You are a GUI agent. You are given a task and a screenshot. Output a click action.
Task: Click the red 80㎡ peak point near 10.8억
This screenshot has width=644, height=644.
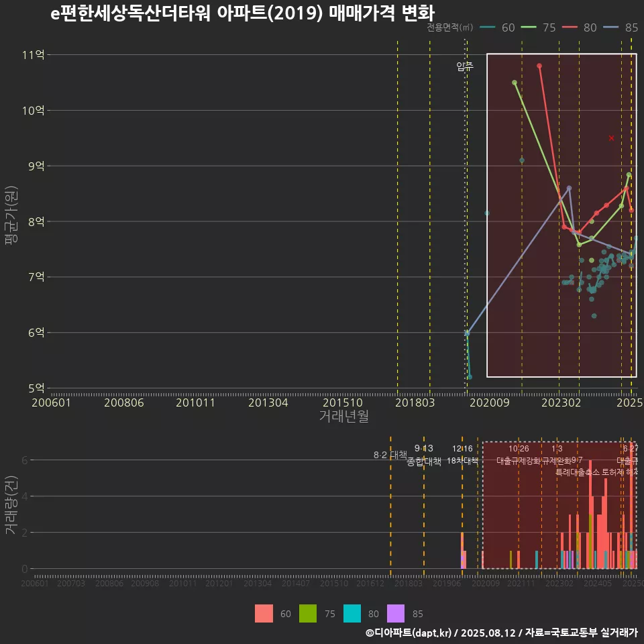539,66
